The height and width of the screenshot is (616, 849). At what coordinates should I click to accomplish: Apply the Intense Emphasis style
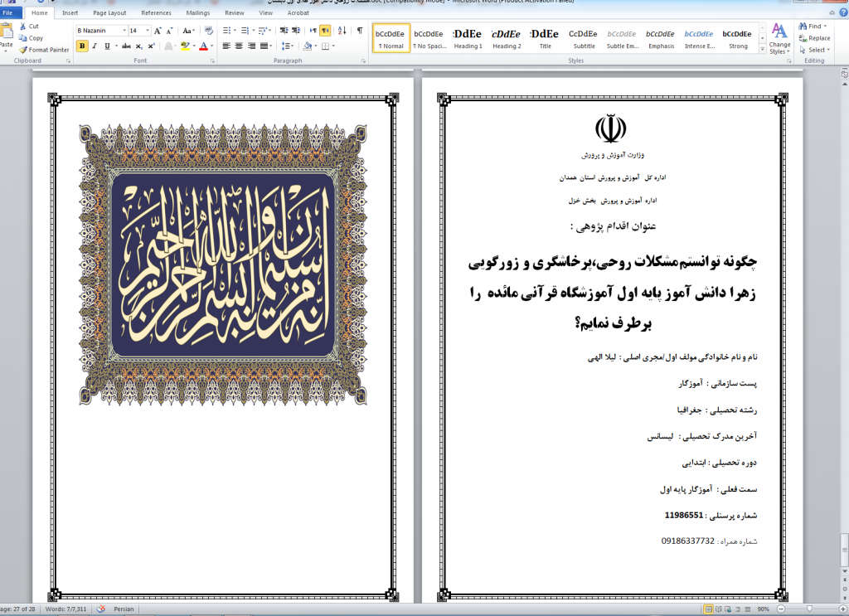tap(700, 38)
